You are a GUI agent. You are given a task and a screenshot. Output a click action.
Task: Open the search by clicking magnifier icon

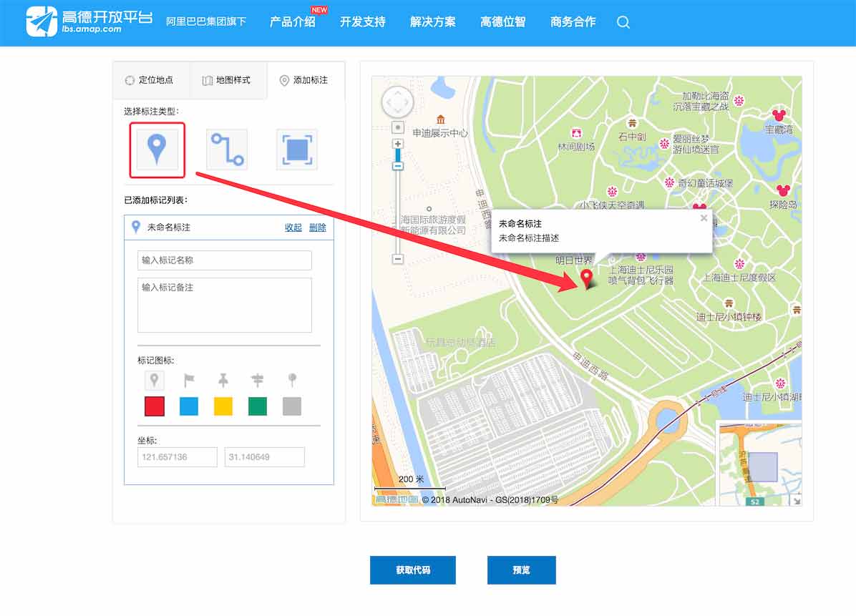tap(623, 23)
